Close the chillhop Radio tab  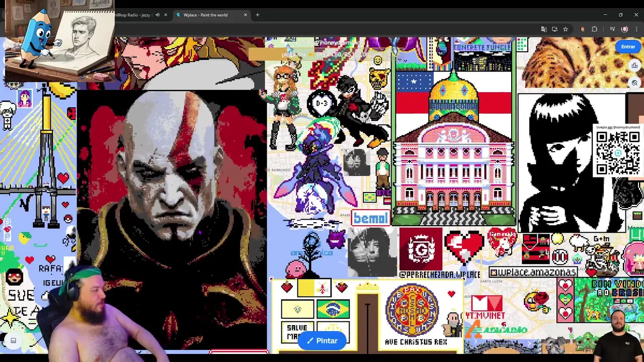click(x=166, y=15)
